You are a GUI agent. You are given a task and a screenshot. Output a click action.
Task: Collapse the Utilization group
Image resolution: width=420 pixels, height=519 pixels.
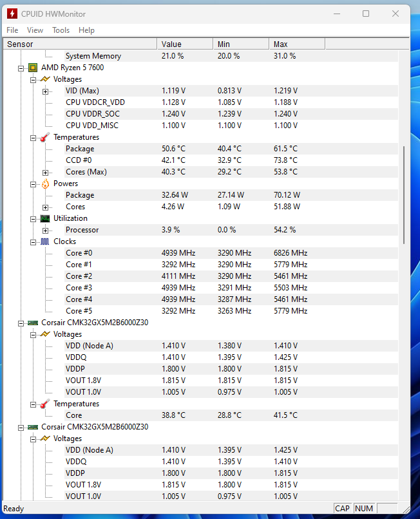pyautogui.click(x=33, y=219)
